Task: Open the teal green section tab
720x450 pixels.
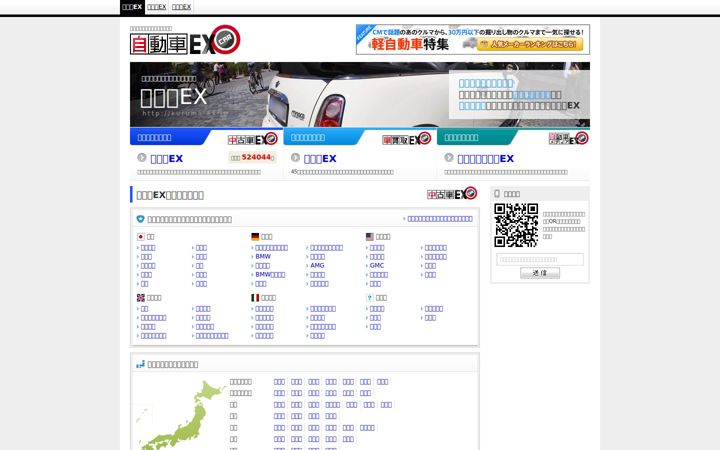Action: coord(477,137)
